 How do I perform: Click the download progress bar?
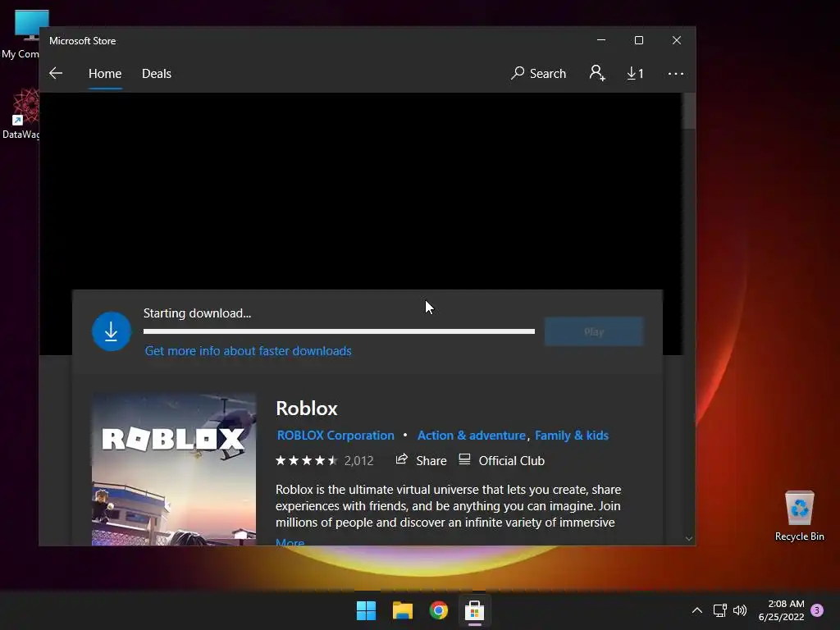pos(339,331)
